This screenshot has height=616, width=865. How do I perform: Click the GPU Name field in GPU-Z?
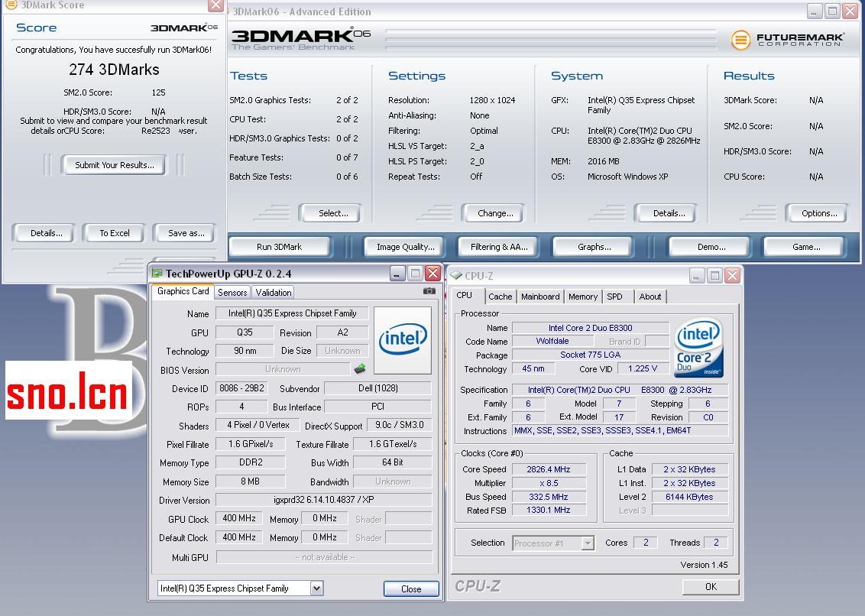pos(293,313)
